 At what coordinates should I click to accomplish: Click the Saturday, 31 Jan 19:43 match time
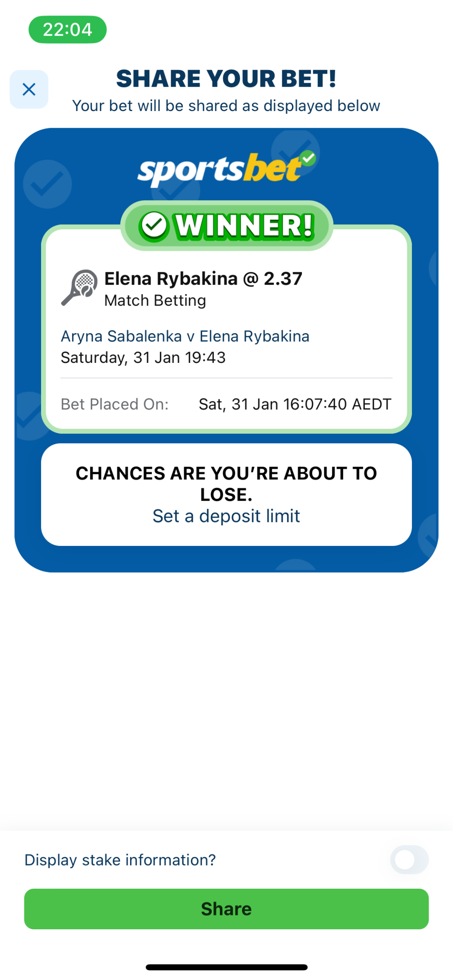[x=143, y=358]
